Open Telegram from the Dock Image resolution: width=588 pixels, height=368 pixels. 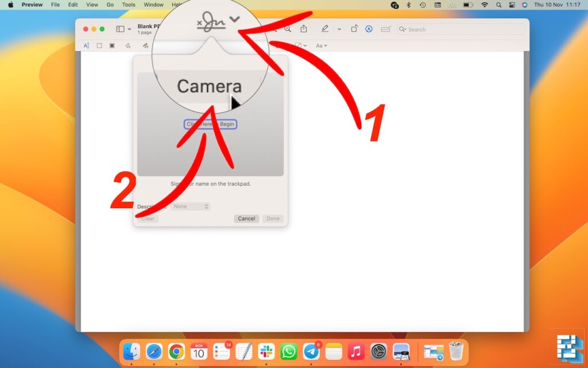coord(310,351)
